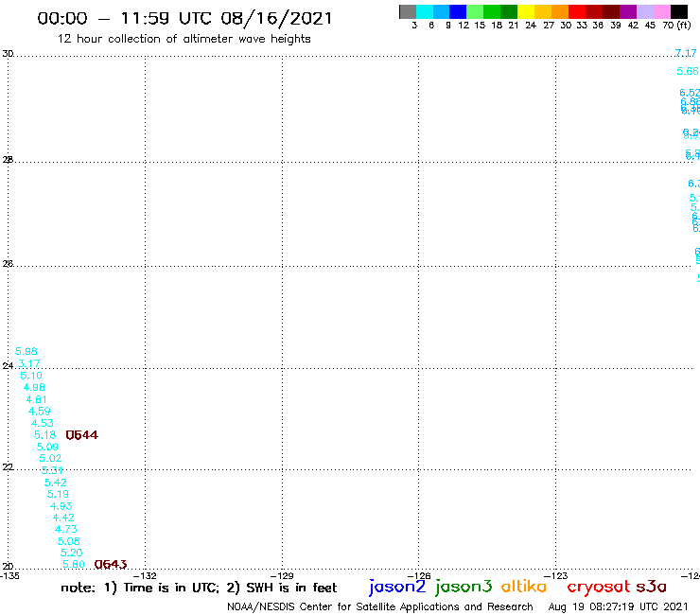Viewport: 700px width, 615px height.
Task: Click the subtitle '12 hour collection of altimeter wave heights'
Action: [184, 39]
